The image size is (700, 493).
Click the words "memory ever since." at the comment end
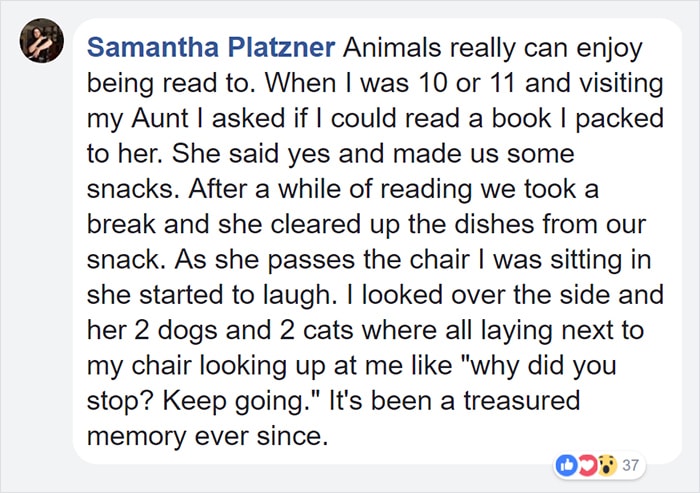(x=208, y=436)
